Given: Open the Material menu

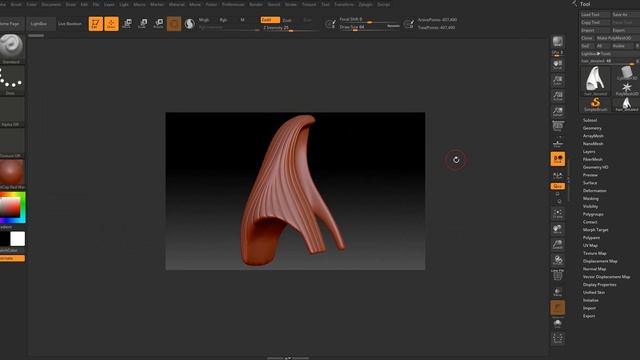Looking at the screenshot, I should coord(176,4).
